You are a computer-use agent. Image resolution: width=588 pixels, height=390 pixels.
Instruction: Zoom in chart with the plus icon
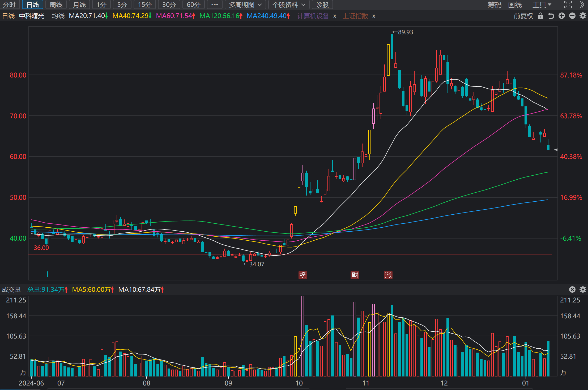point(562,16)
